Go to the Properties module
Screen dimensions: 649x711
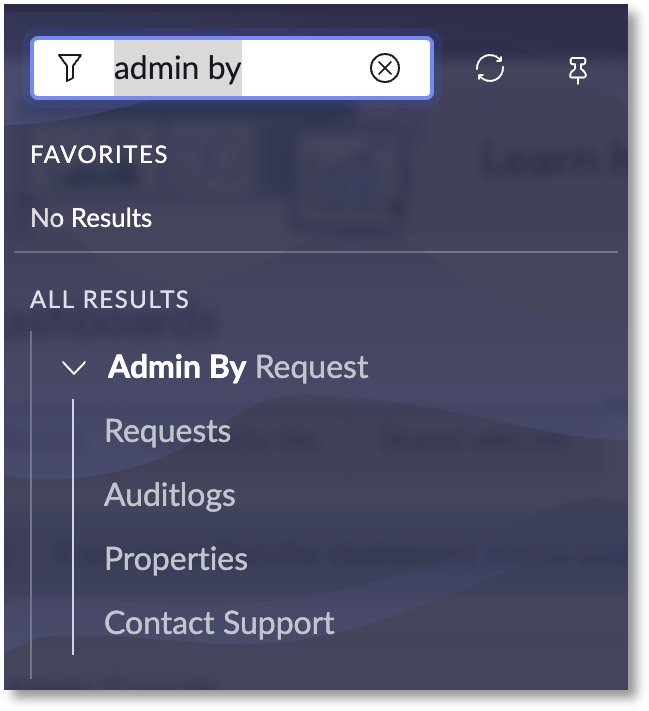pos(175,559)
